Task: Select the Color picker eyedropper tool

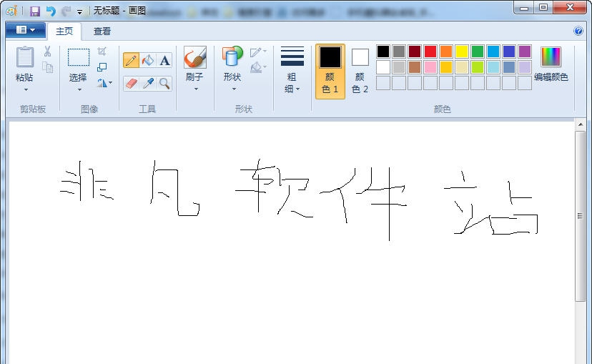Action: [147, 84]
